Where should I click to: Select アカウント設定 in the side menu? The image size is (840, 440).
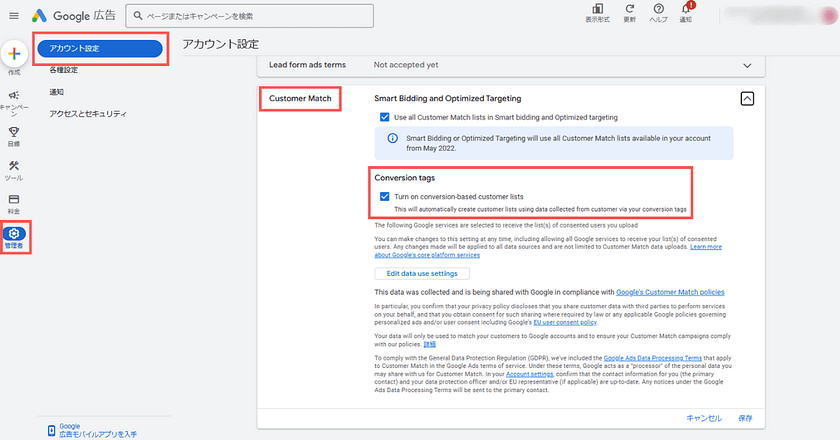coord(98,48)
